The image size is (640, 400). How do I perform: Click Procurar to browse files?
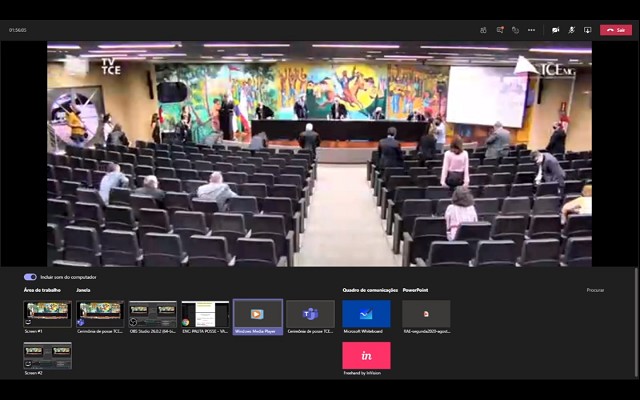(x=595, y=290)
